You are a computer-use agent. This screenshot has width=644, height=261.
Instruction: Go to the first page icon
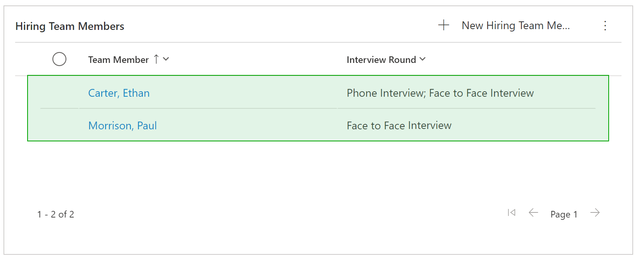[512, 212]
